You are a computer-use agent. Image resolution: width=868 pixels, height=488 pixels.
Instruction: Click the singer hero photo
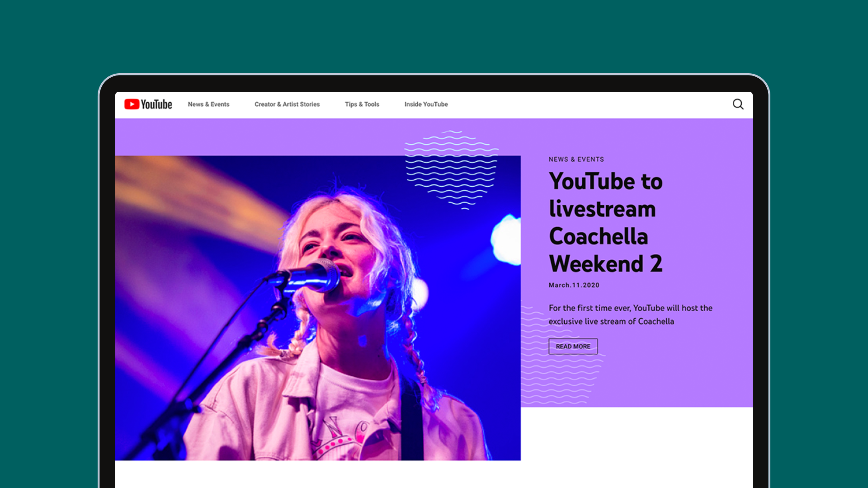pyautogui.click(x=318, y=308)
